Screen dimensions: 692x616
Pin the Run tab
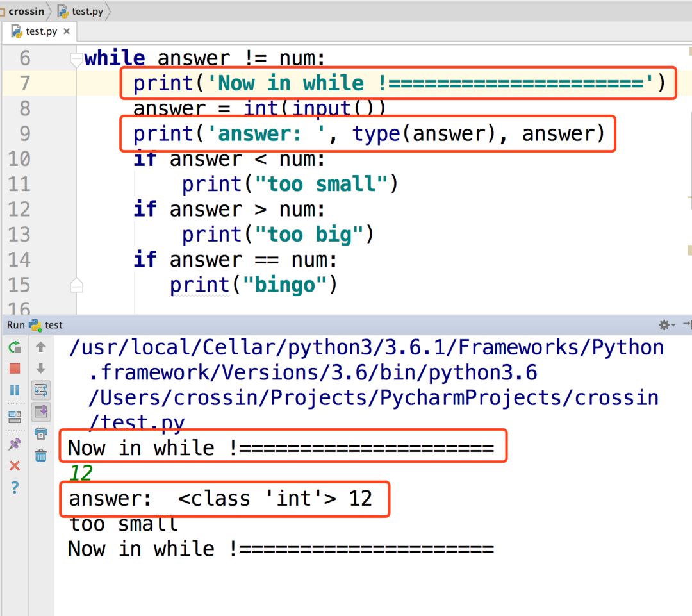tap(15, 444)
